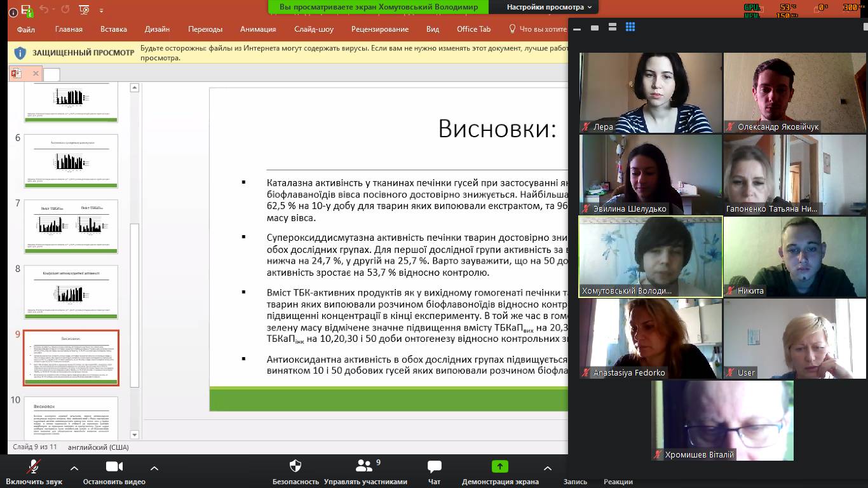Viewport: 868px width, 488px height.
Task: Expand video options arrow next to camera
Action: point(154,468)
